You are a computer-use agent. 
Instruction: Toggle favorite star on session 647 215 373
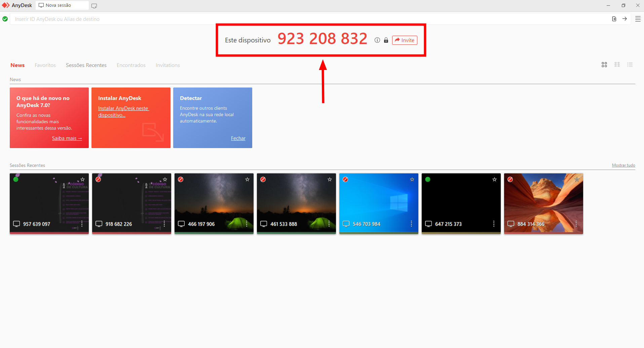click(x=494, y=179)
